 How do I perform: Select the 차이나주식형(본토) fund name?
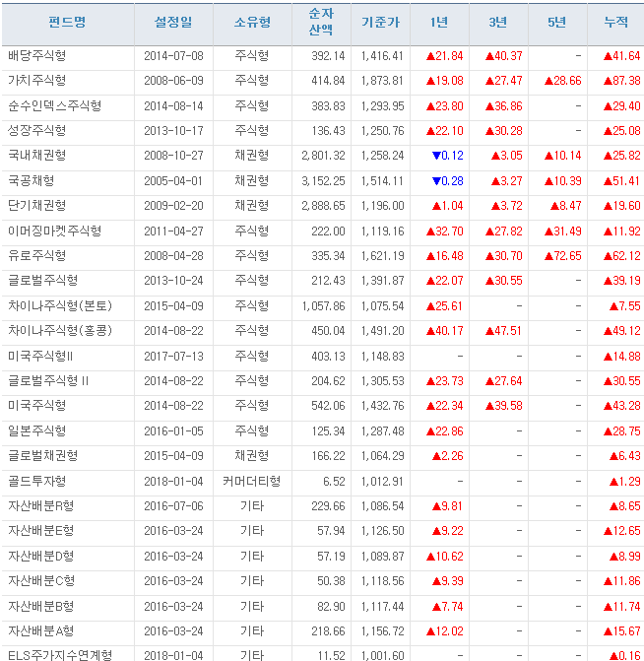click(x=60, y=305)
